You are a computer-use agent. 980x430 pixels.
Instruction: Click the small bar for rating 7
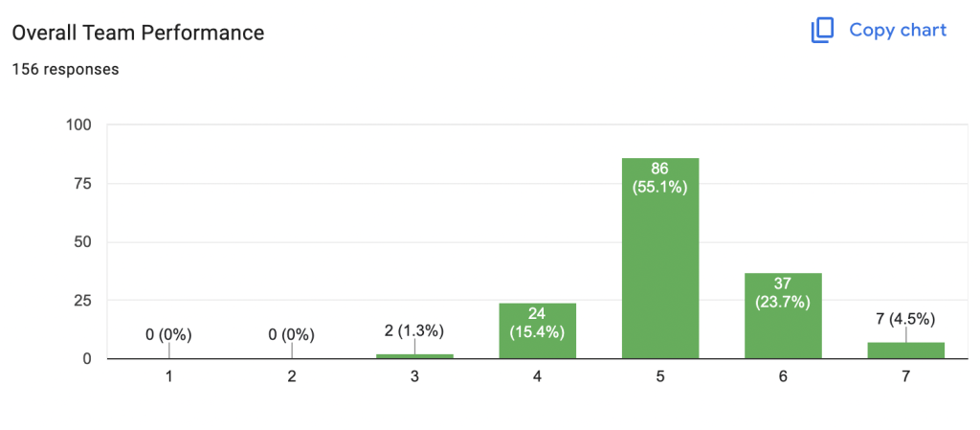tap(905, 351)
